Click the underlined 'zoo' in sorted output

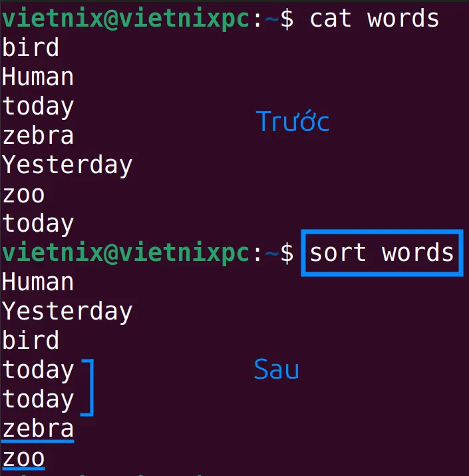23,459
